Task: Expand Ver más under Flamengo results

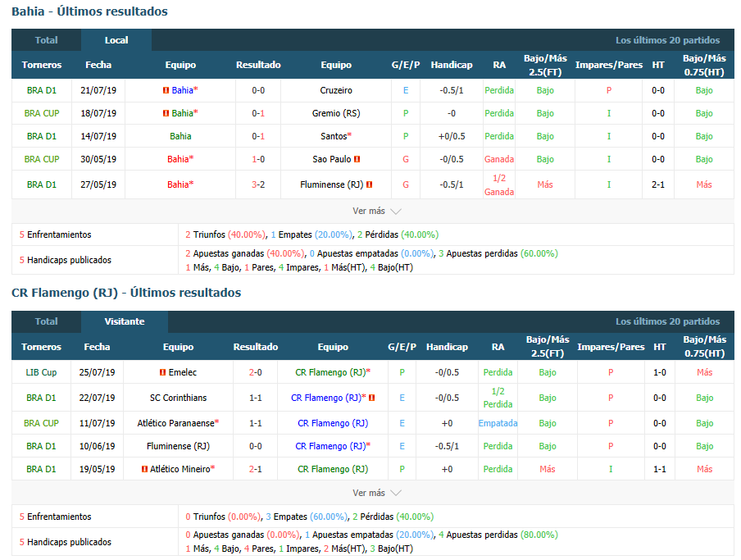Action: [376, 493]
